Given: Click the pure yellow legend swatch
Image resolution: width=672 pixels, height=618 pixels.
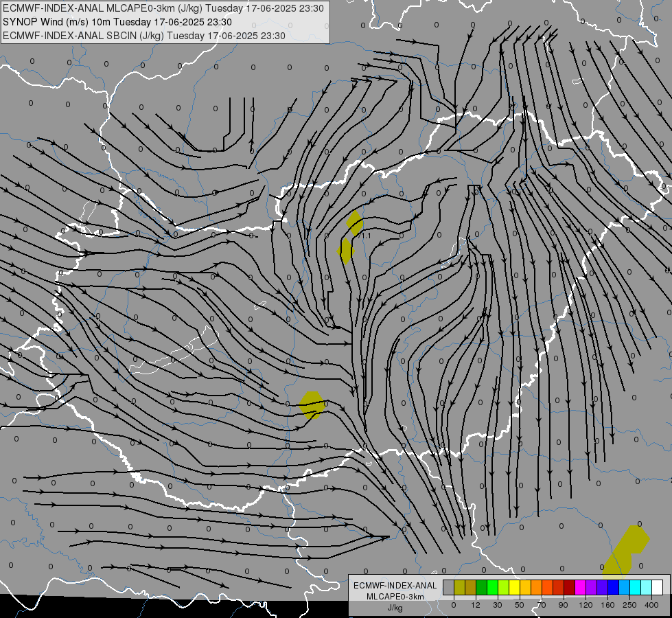Looking at the screenshot, I should [x=514, y=588].
